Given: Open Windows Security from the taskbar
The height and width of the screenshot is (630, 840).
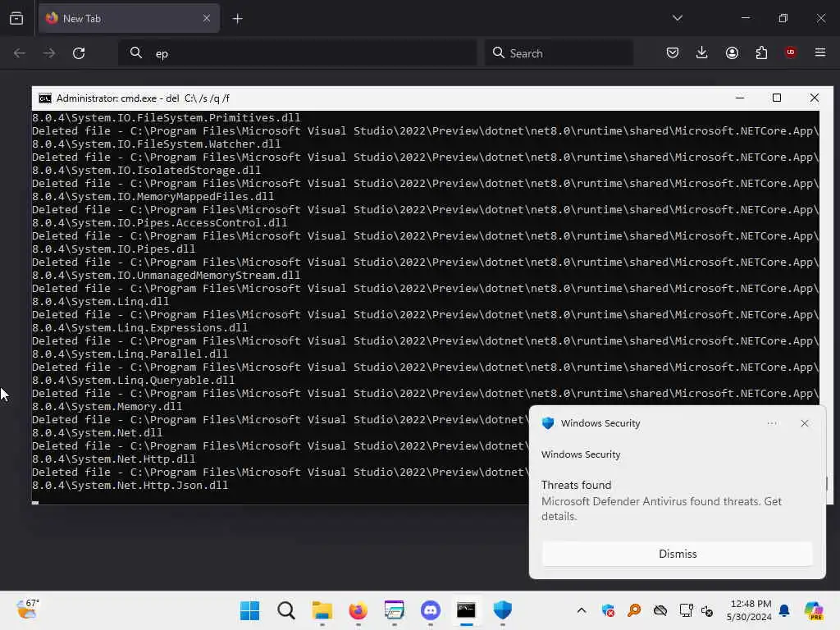Looking at the screenshot, I should tap(503, 610).
